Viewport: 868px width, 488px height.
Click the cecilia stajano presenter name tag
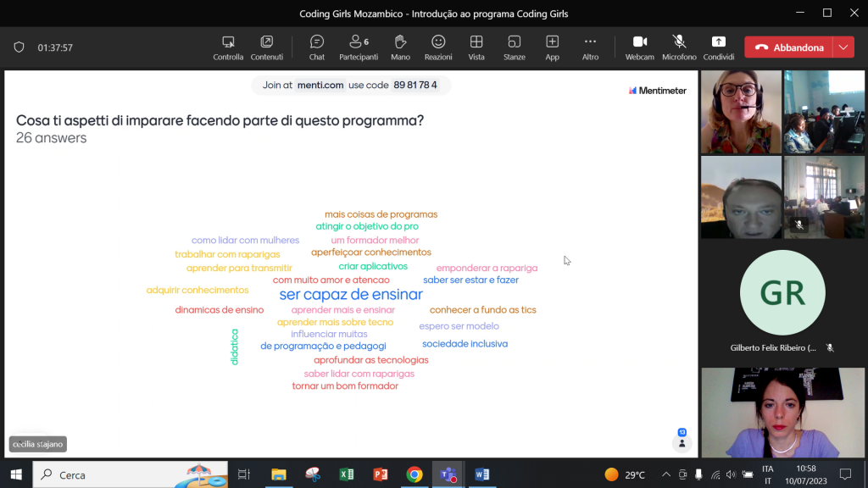[x=37, y=444]
